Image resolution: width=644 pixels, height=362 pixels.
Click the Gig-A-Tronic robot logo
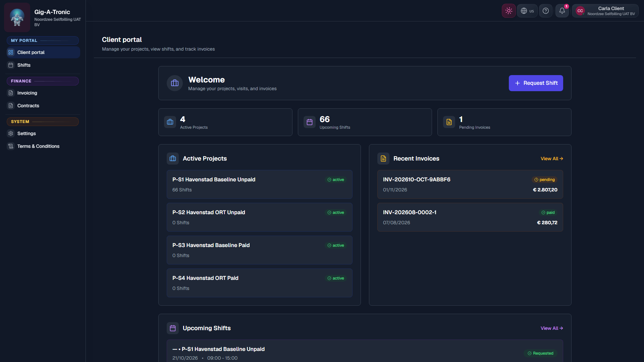(17, 17)
